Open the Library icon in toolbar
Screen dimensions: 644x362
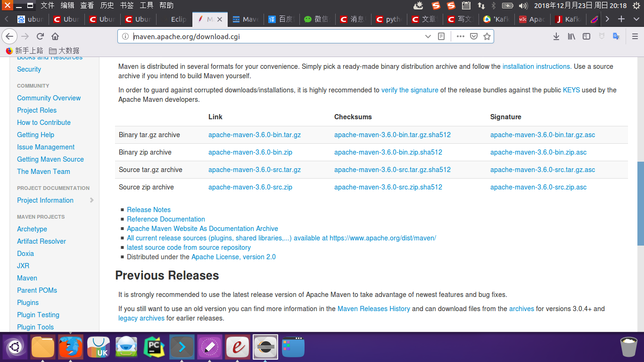point(571,36)
